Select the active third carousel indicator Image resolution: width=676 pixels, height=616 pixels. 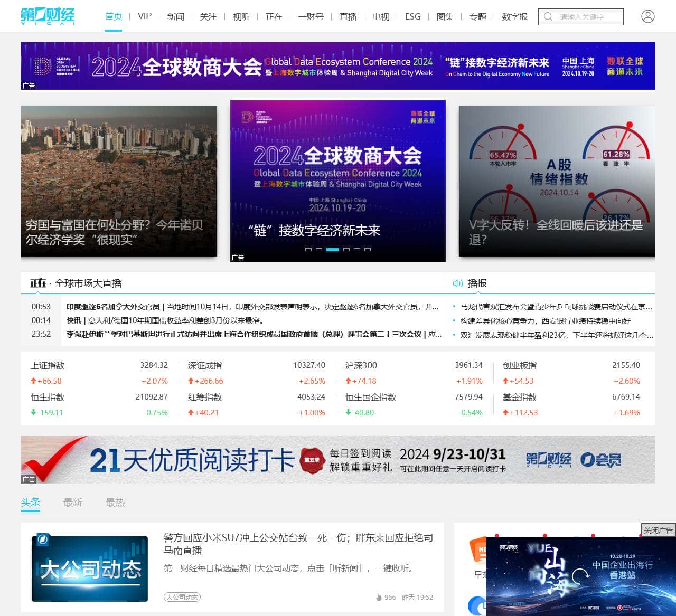coord(332,249)
